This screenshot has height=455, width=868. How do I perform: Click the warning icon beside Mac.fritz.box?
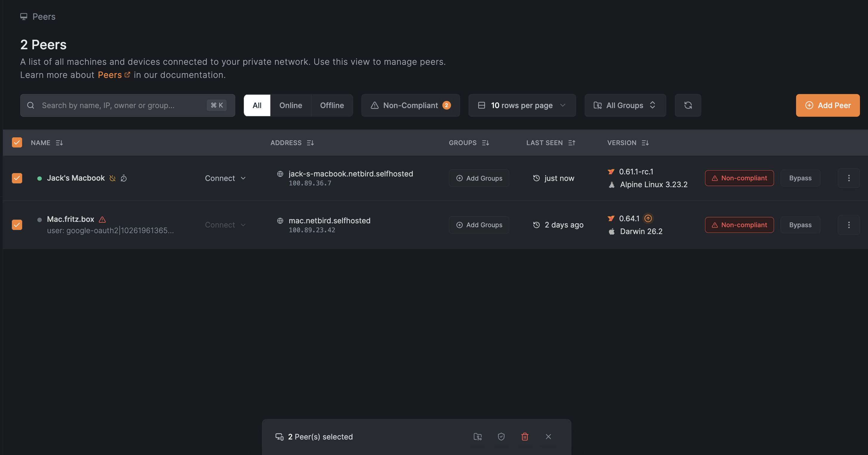pyautogui.click(x=102, y=219)
